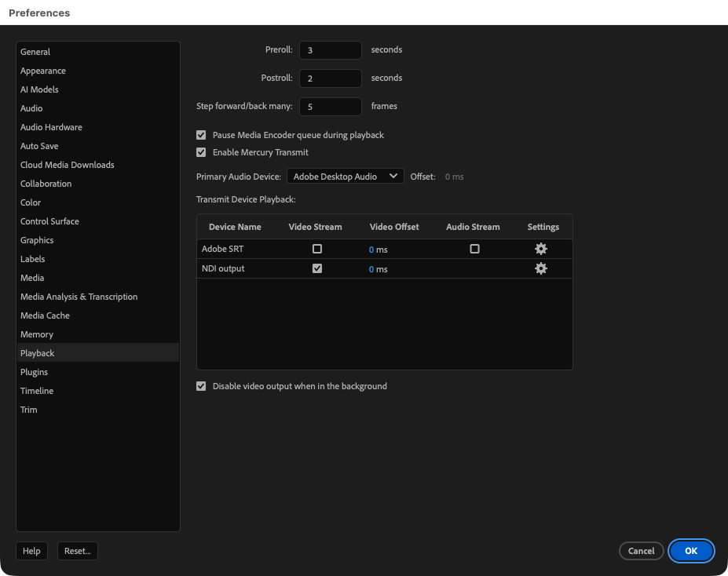728x576 pixels.
Task: Go to Timeline preferences
Action: (x=98, y=391)
